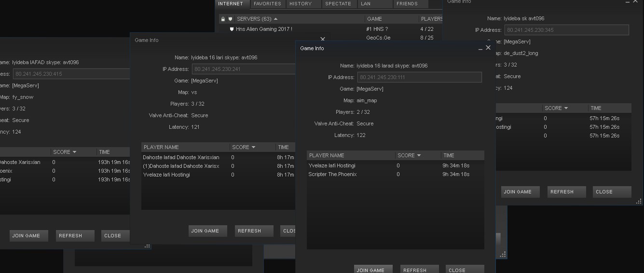Viewport: 644px width, 273px height.
Task: Select Yvelaze lafi Hostingi in vs map window
Action: [218, 175]
